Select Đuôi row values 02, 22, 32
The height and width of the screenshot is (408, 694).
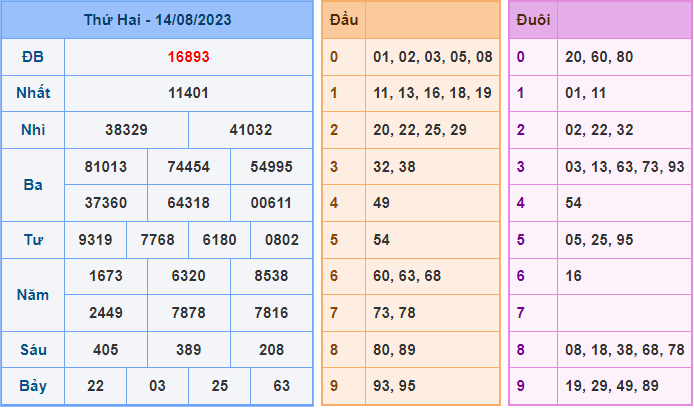coord(599,130)
